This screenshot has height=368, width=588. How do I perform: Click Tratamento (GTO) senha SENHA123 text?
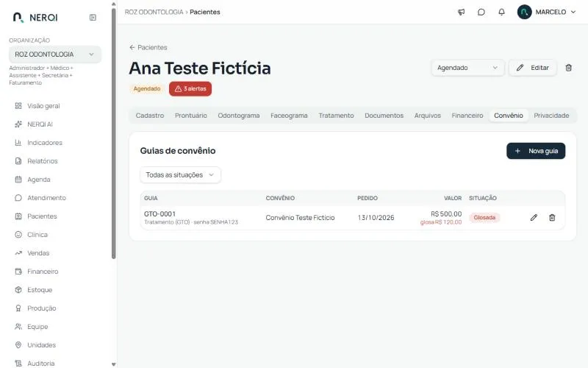(x=191, y=222)
